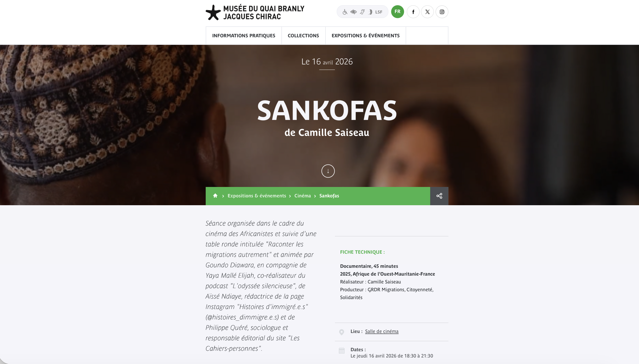Image resolution: width=639 pixels, height=364 pixels.
Task: Open the Expositions & événements menu
Action: 365,36
